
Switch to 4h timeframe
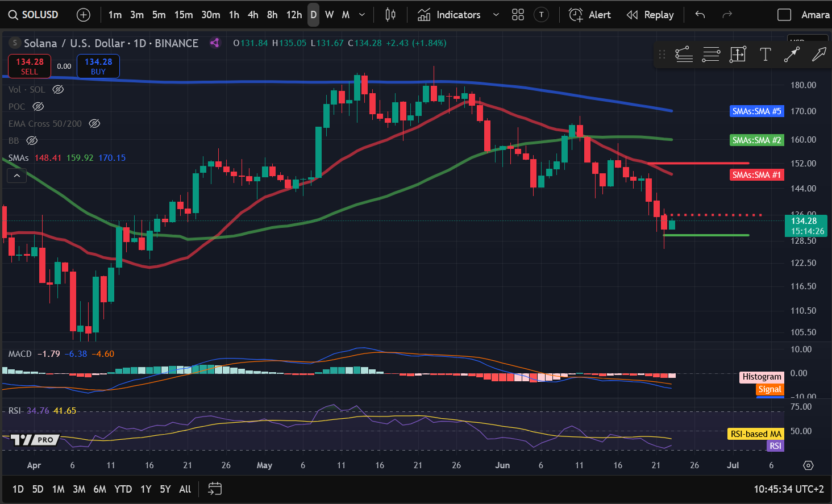pyautogui.click(x=253, y=15)
